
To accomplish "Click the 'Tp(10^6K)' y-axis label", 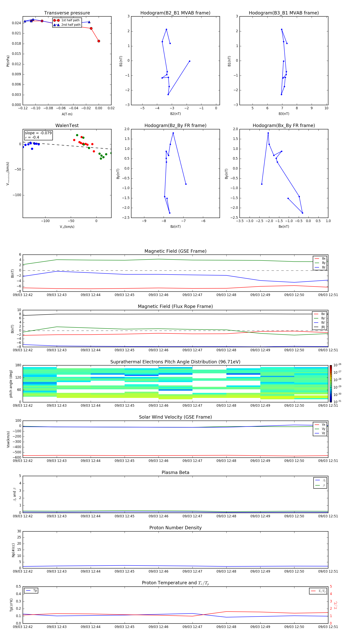I will pos(11,605).
